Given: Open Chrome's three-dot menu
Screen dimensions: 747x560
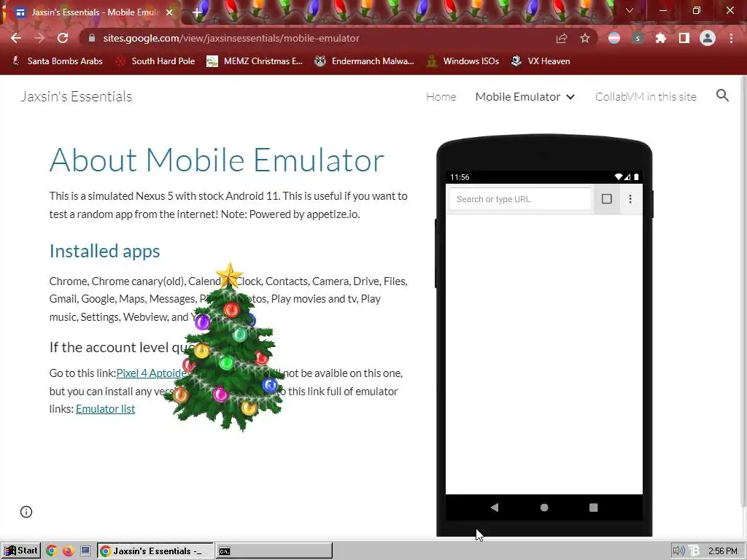Looking at the screenshot, I should [x=731, y=38].
